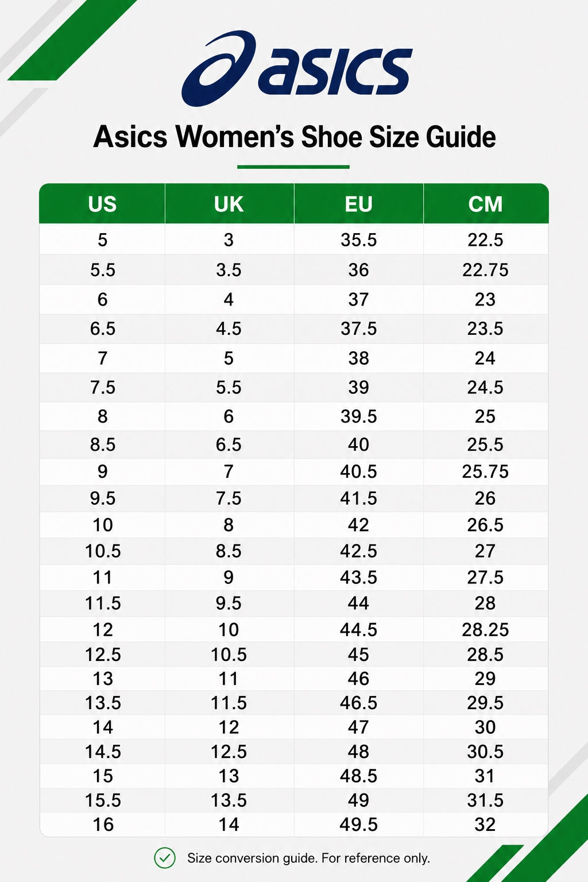Click the EU column header

coord(359,204)
